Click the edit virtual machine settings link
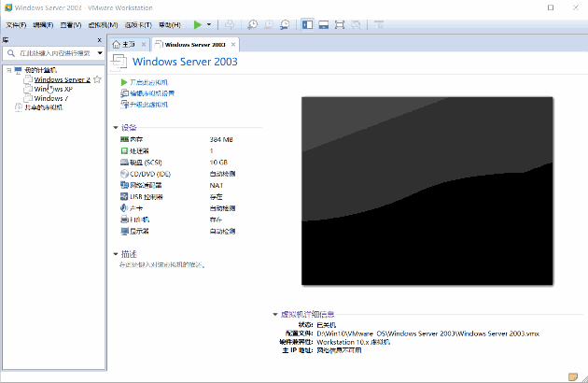Image resolution: width=588 pixels, height=383 pixels. (152, 93)
